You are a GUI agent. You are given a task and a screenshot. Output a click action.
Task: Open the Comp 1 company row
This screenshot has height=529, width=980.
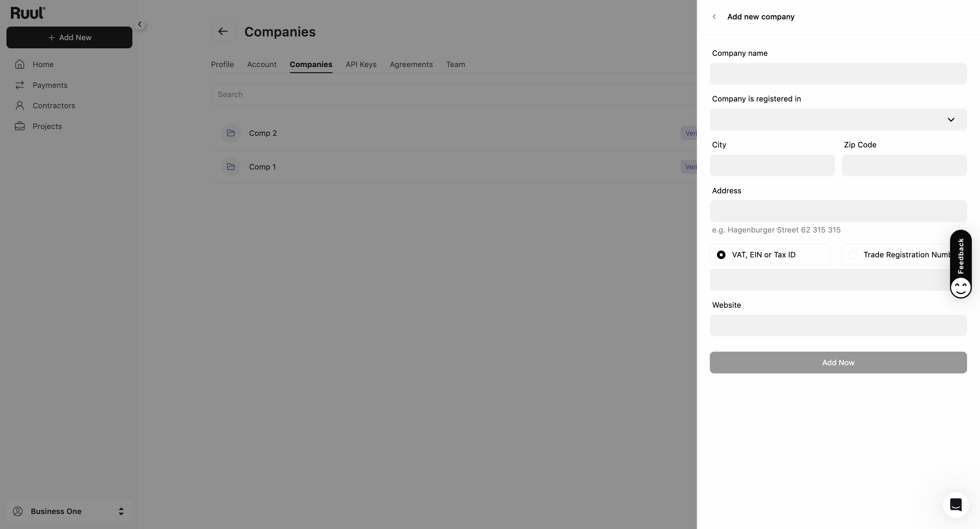tap(454, 167)
